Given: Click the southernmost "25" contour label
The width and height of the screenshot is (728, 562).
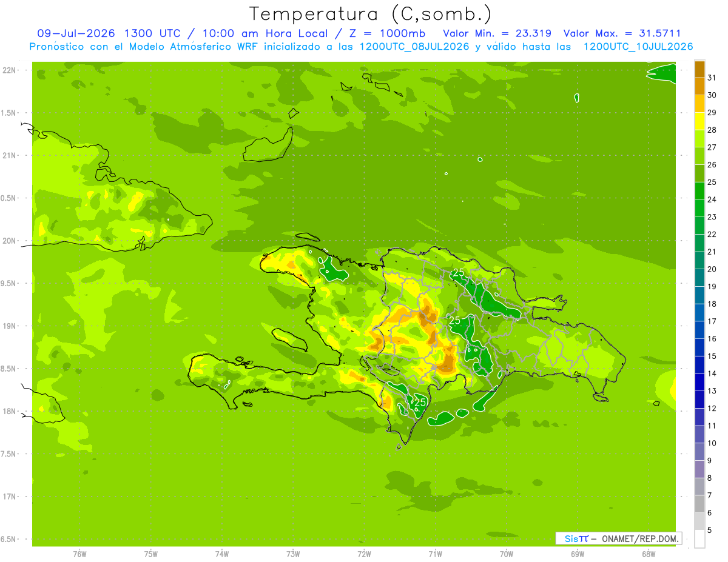Looking at the screenshot, I should [x=420, y=402].
